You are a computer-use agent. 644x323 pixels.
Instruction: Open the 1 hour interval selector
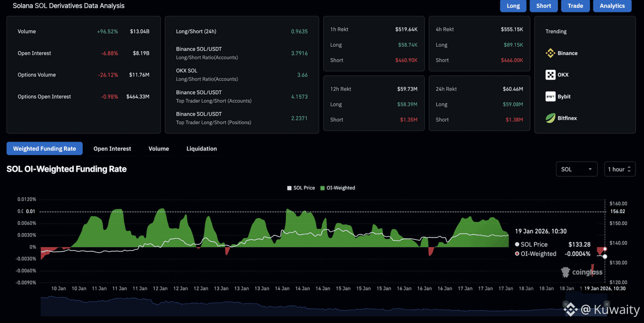pos(620,169)
